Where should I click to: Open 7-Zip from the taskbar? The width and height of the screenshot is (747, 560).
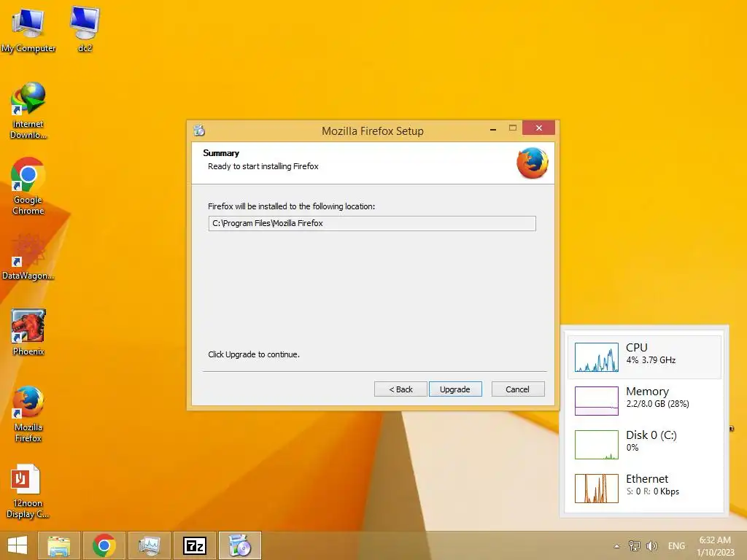pyautogui.click(x=195, y=545)
